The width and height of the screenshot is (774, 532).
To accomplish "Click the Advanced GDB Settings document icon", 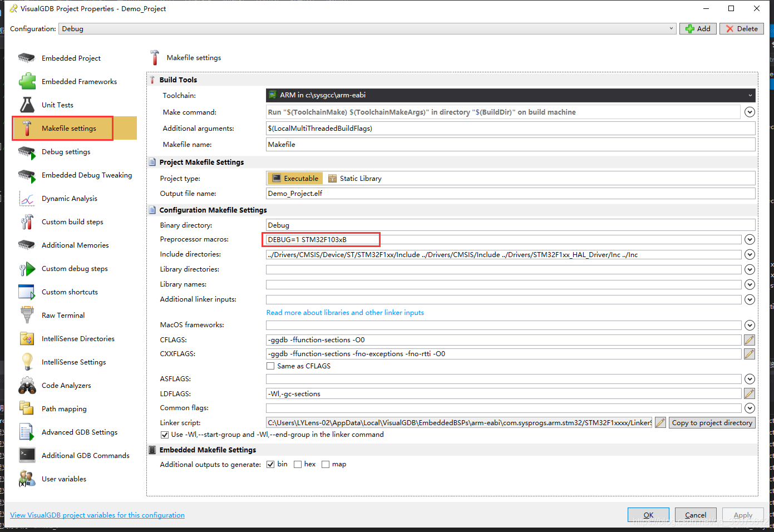I will tap(27, 432).
